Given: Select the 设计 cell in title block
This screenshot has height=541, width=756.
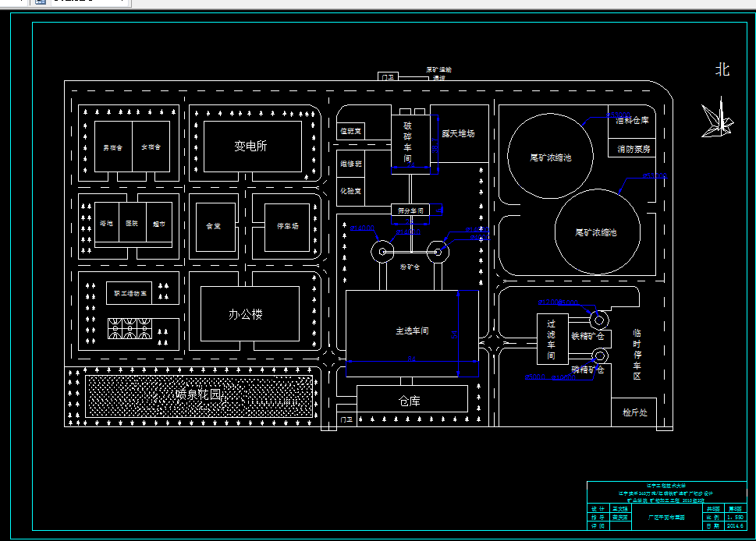Looking at the screenshot, I should [598, 509].
